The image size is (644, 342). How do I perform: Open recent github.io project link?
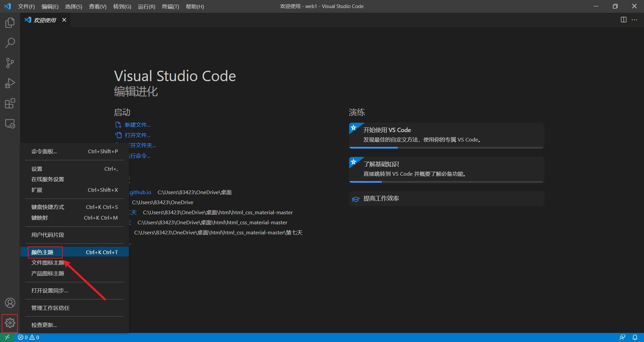click(141, 192)
